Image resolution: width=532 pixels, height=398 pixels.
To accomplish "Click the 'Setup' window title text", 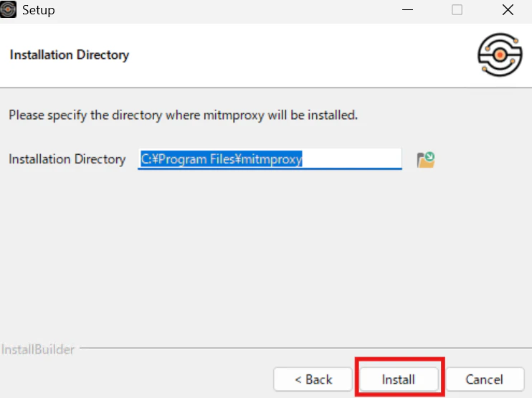I will pos(38,10).
